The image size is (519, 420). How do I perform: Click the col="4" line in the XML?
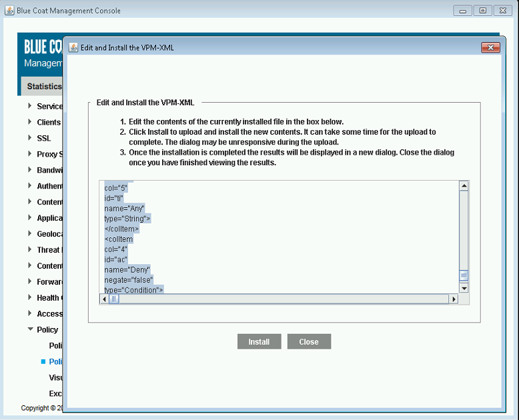116,249
